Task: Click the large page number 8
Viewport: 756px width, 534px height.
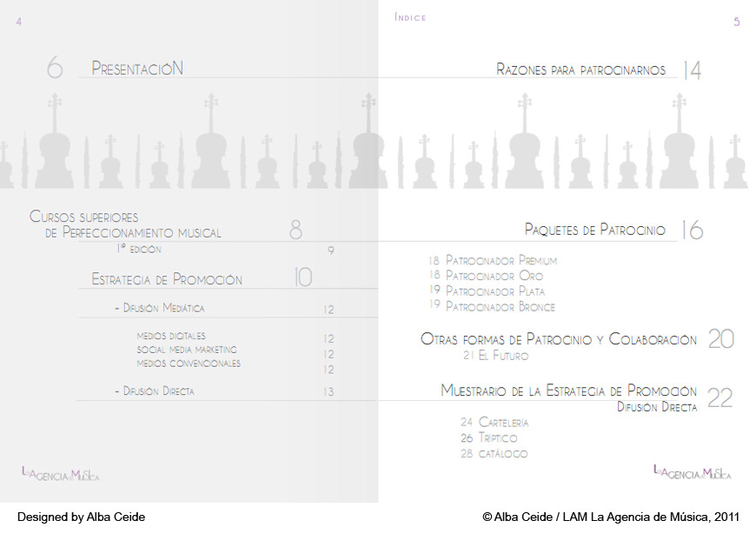Action: (x=296, y=230)
